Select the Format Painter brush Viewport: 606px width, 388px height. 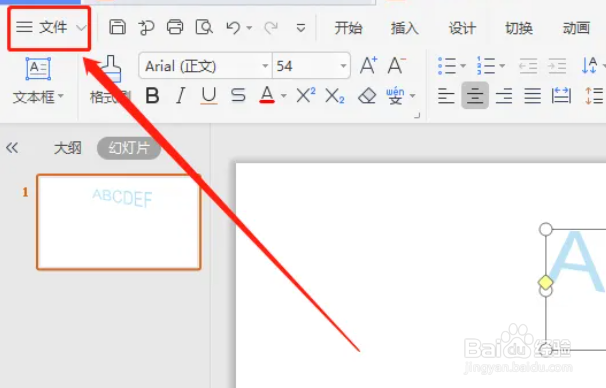point(111,69)
